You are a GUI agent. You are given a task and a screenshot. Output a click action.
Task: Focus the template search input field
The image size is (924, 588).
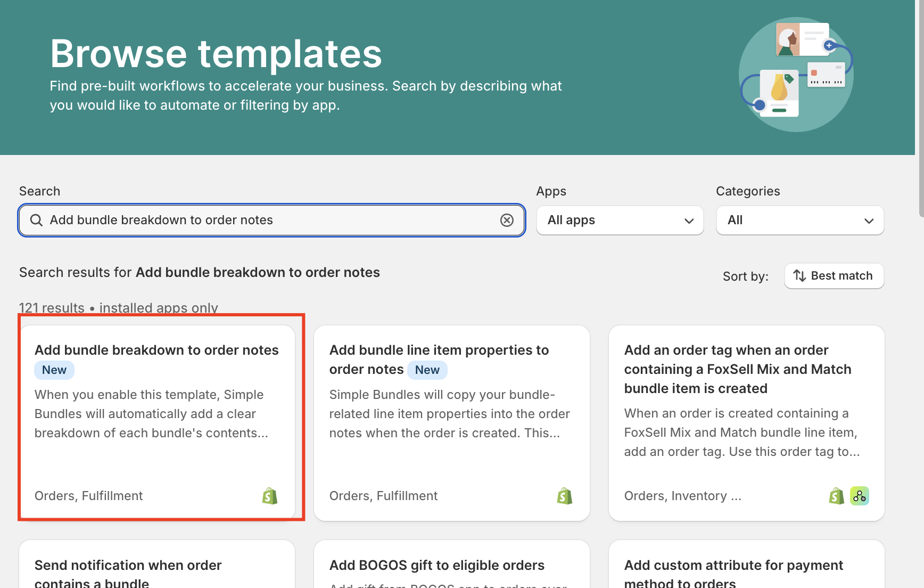point(271,220)
